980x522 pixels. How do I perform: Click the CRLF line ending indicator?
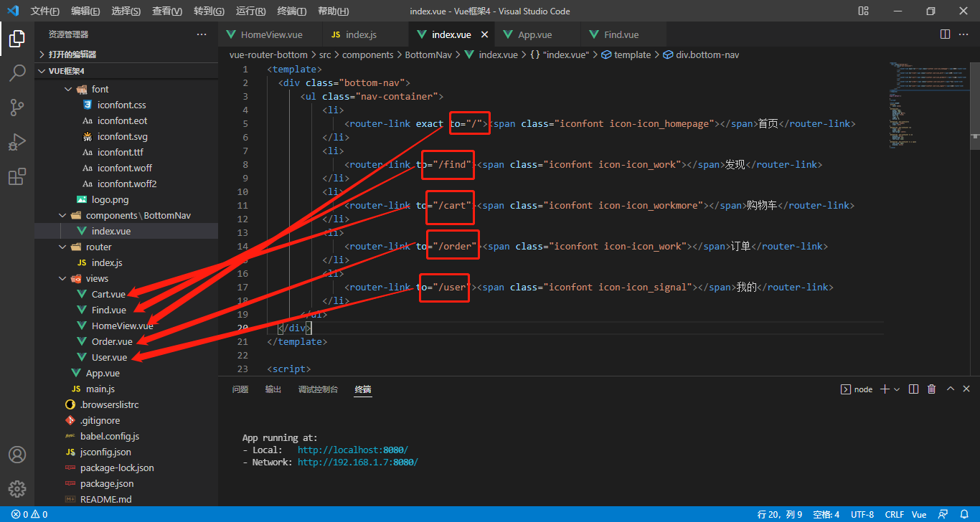895,515
